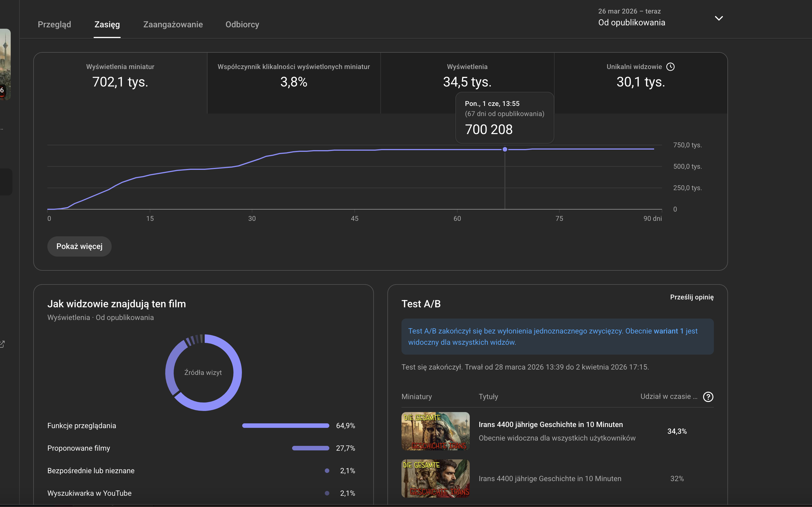Click the Prześlij opinię link
This screenshot has height=507, width=812.
[692, 297]
